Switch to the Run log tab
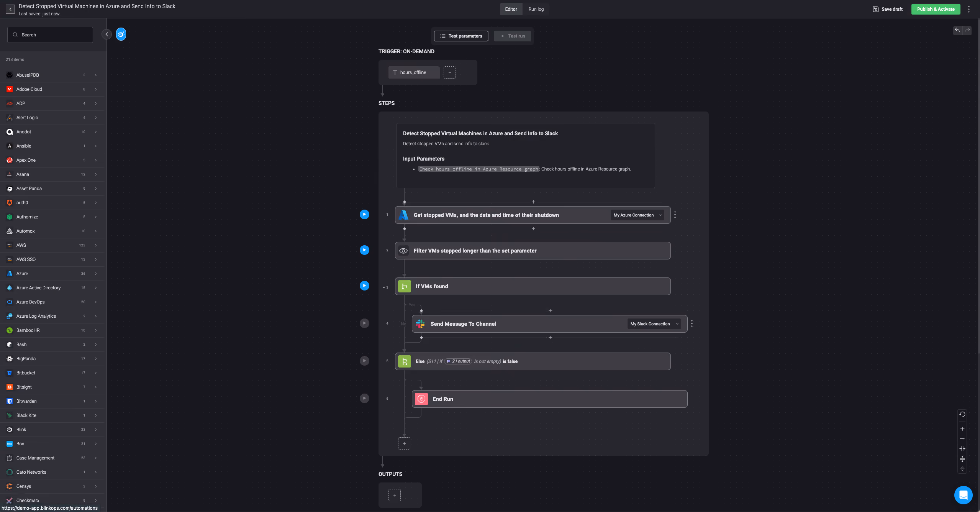This screenshot has height=512, width=980. tap(536, 9)
